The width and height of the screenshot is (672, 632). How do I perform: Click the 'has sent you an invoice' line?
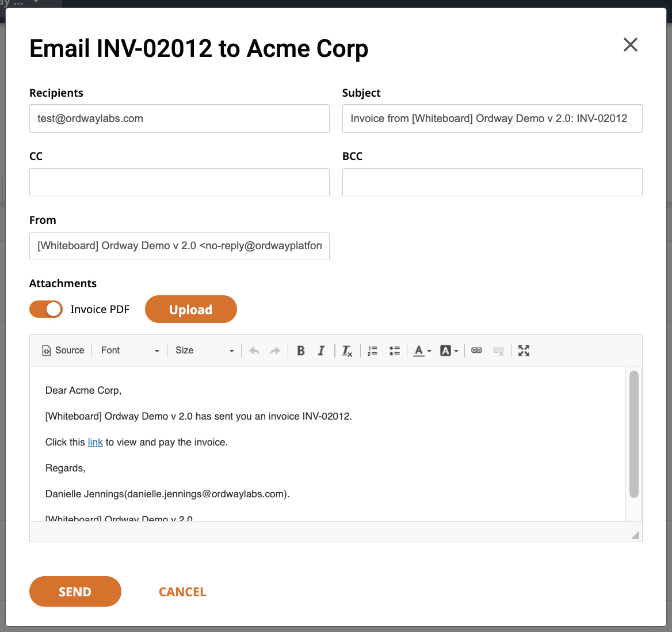pyautogui.click(x=198, y=416)
